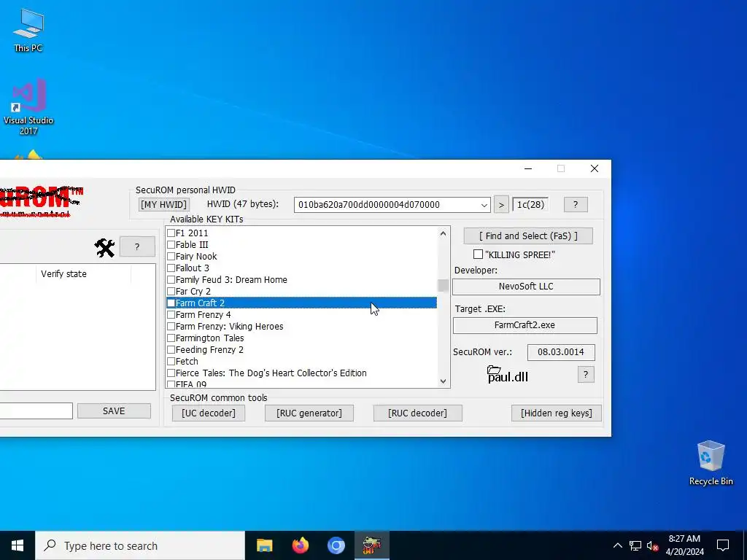The image size is (747, 560).
Task: Launch Firefox from the taskbar
Action: tap(300, 545)
